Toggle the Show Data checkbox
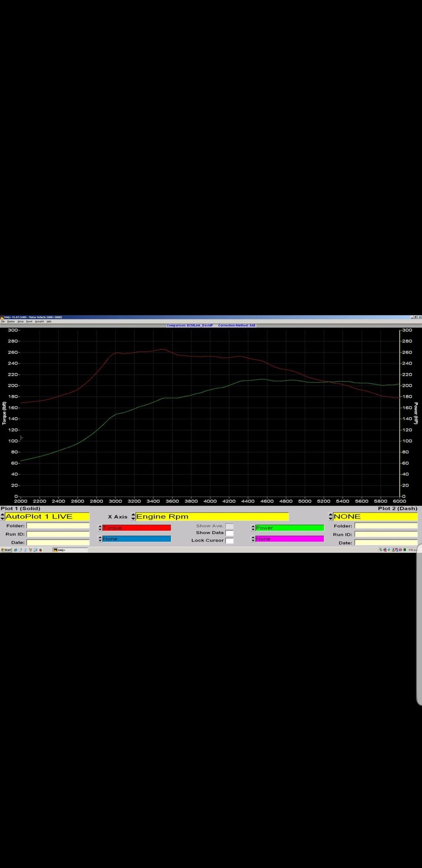 229,533
